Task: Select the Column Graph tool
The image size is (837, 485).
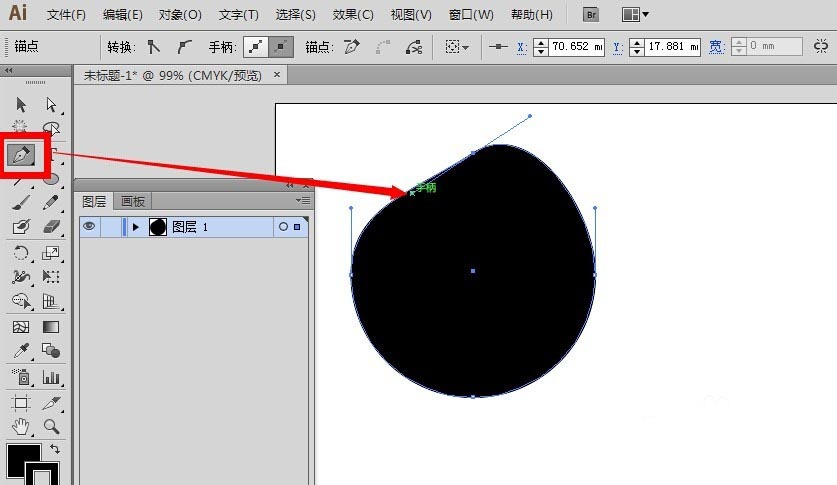Action: coord(51,377)
